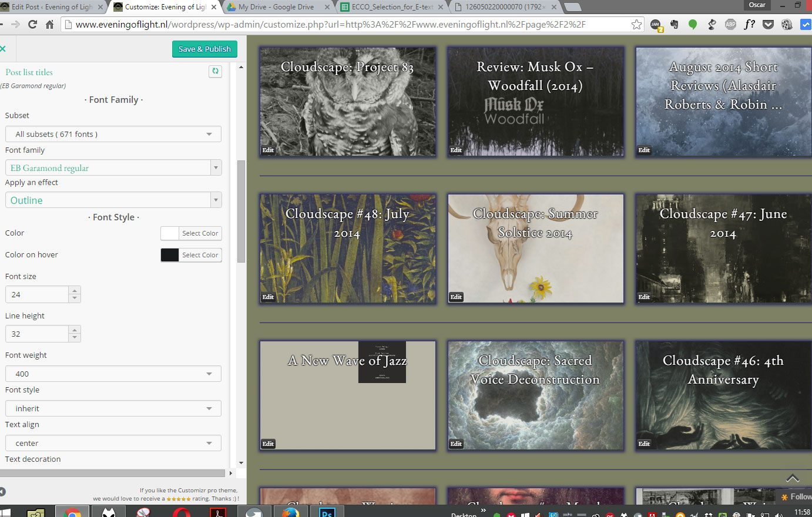Switch to the Edit Post tab
This screenshot has width=812, height=517.
coord(52,7)
